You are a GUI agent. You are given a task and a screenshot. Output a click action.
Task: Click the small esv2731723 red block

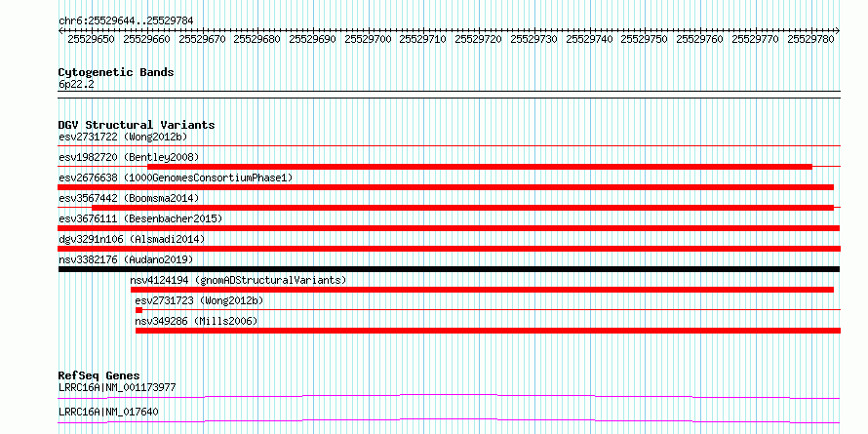pyautogui.click(x=138, y=310)
